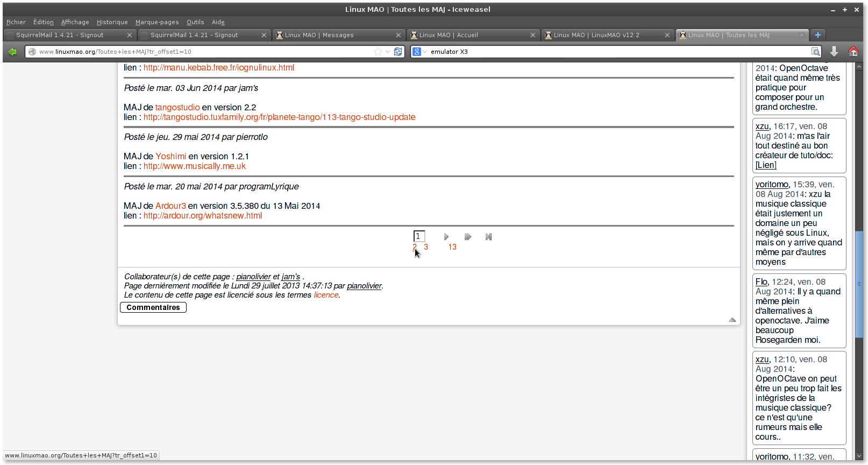Open xzu's profile from 12:10 message
Image resolution: width=868 pixels, height=465 pixels.
point(762,360)
